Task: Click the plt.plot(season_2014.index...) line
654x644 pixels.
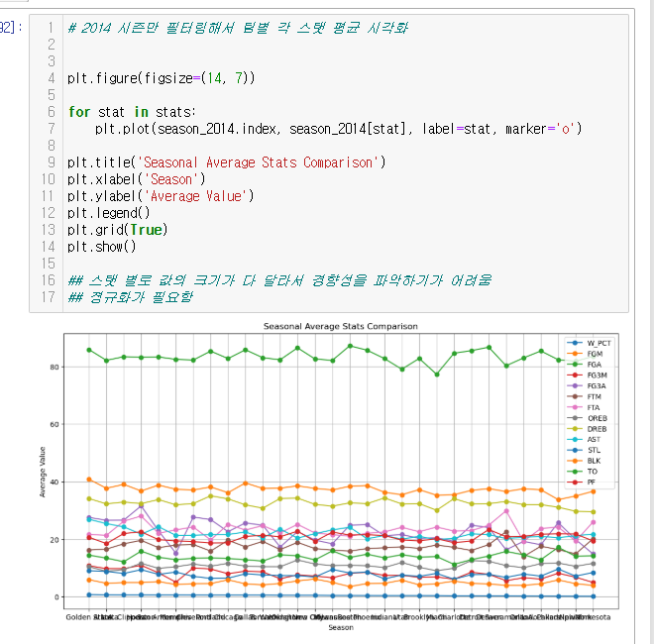Action: click(338, 129)
